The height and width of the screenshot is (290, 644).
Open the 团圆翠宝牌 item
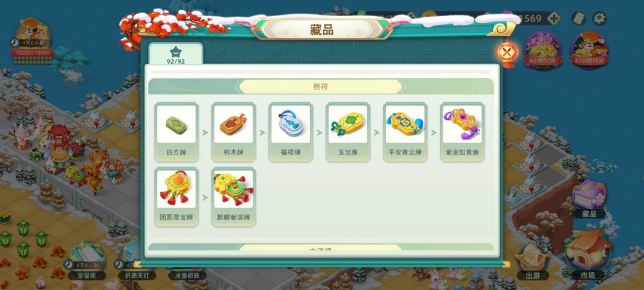point(176,197)
